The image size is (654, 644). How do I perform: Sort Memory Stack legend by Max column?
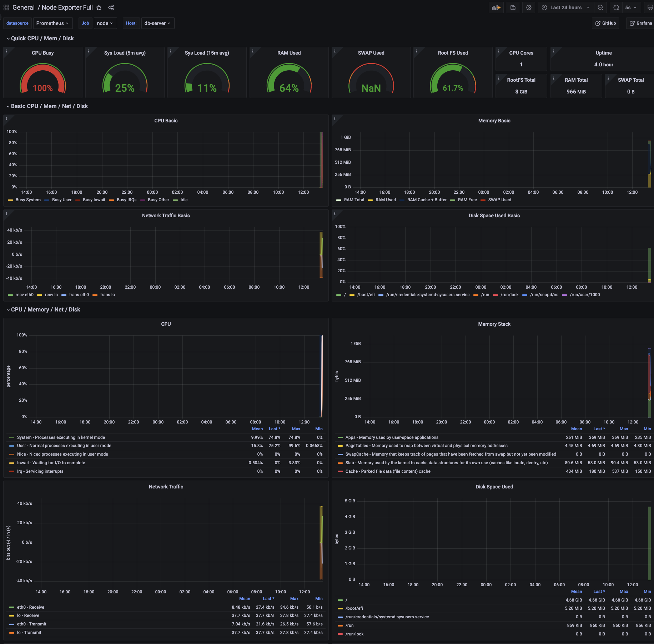tap(624, 429)
